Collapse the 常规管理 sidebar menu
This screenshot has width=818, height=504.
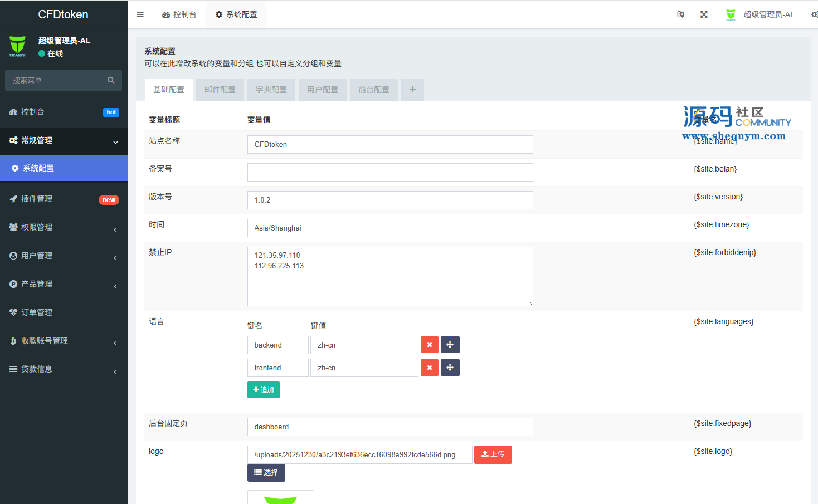point(64,140)
